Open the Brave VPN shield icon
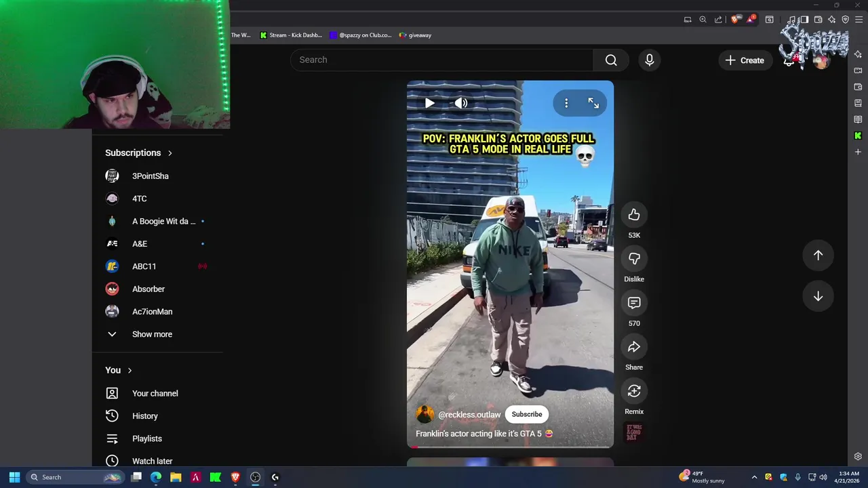 click(845, 20)
